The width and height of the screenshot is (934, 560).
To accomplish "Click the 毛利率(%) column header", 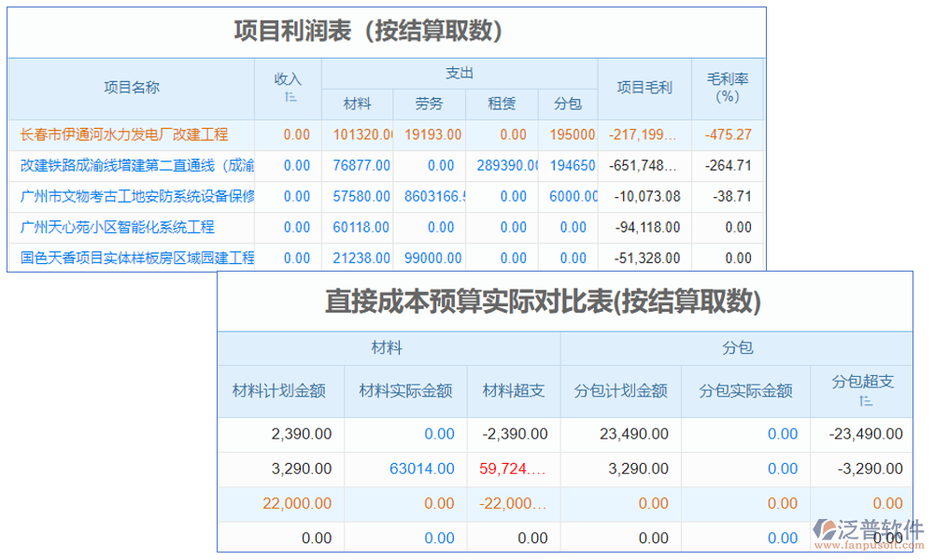I will (727, 88).
